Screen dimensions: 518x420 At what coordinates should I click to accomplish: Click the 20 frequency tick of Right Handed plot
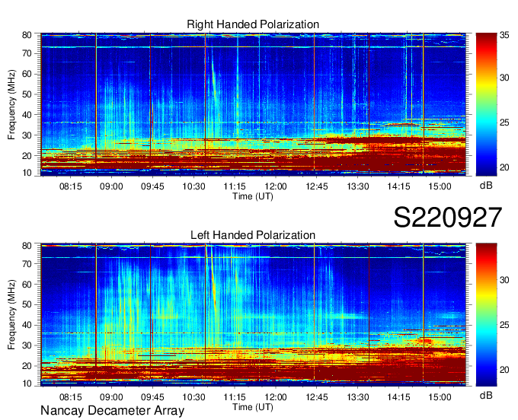pyautogui.click(x=27, y=156)
